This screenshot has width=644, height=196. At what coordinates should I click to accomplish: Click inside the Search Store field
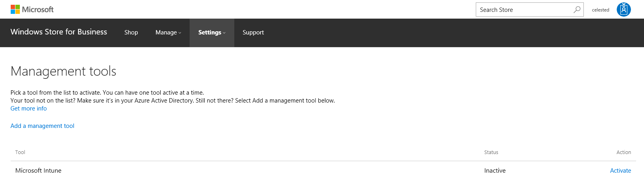pos(524,10)
